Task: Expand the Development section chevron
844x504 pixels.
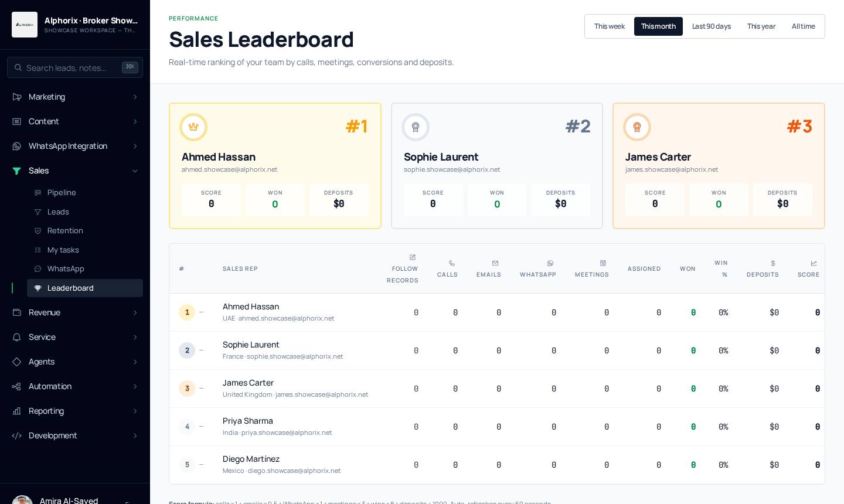Action: point(135,435)
